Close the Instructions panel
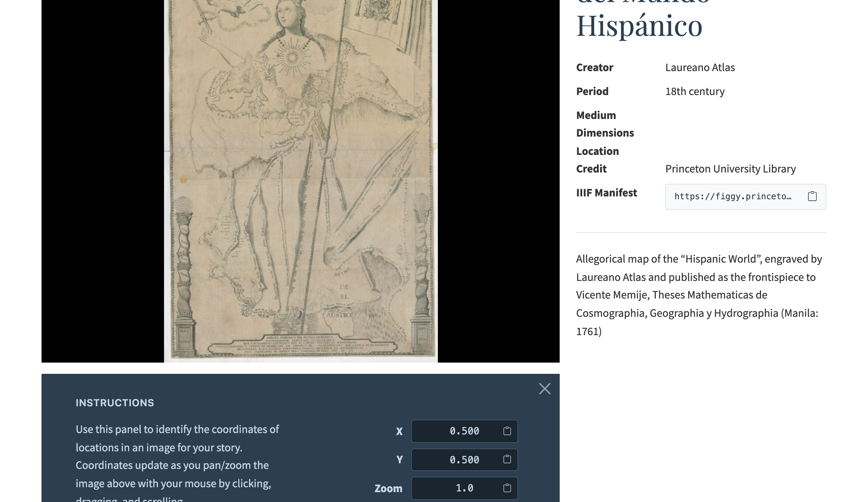Screen dimensions: 868x502 (545, 389)
